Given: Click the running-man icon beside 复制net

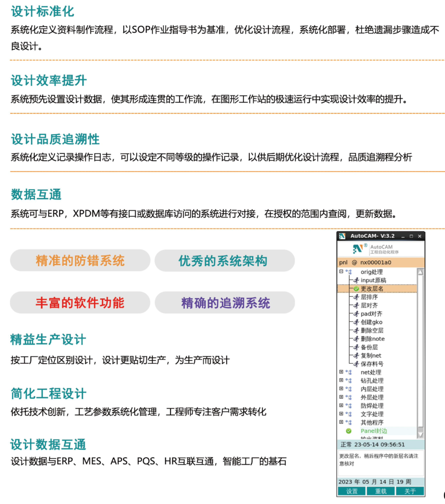Looking at the screenshot, I should pos(356,355).
